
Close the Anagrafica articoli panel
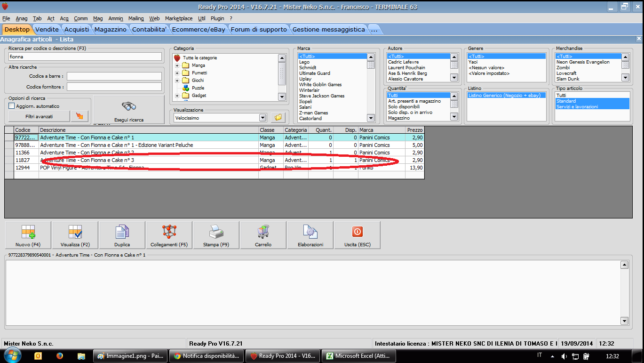[x=639, y=39]
